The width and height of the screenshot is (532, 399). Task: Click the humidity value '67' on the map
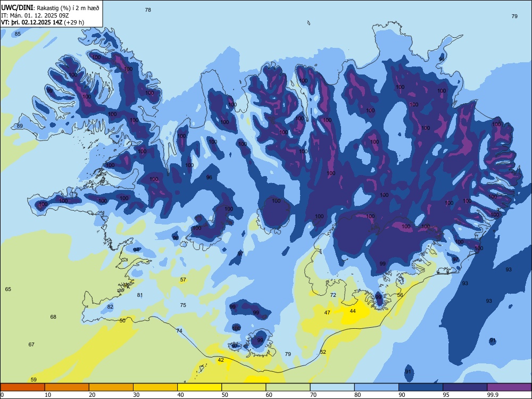[x=31, y=344]
